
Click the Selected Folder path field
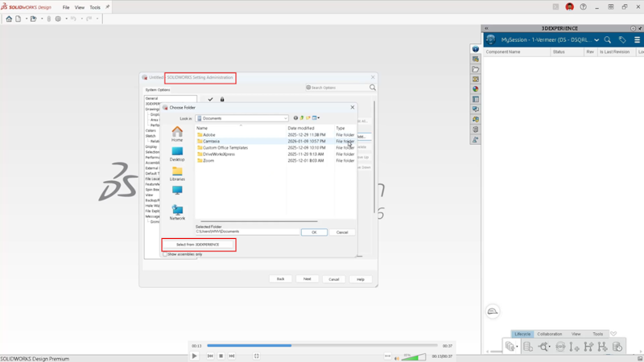247,232
